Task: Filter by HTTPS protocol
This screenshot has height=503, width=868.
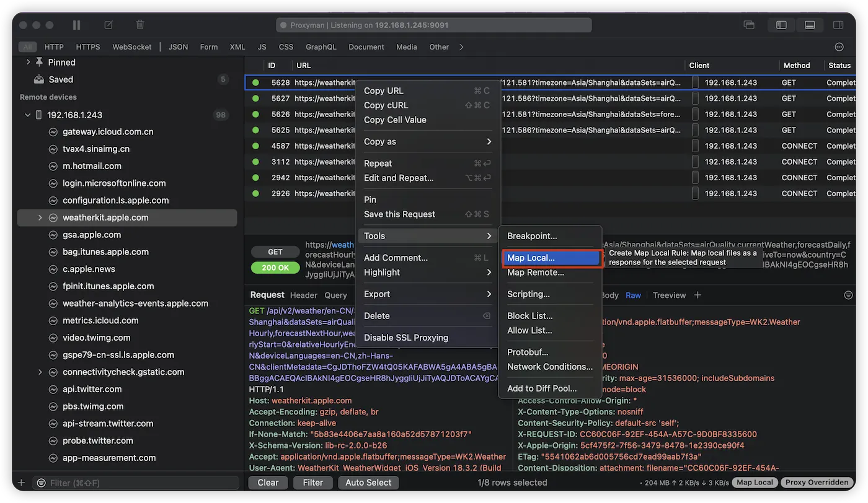Action: 88,47
